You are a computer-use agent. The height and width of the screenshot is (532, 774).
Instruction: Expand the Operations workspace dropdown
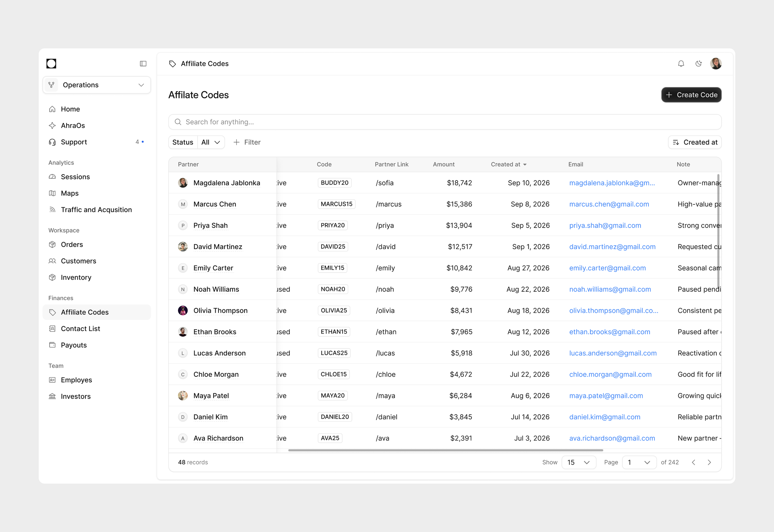tap(97, 85)
